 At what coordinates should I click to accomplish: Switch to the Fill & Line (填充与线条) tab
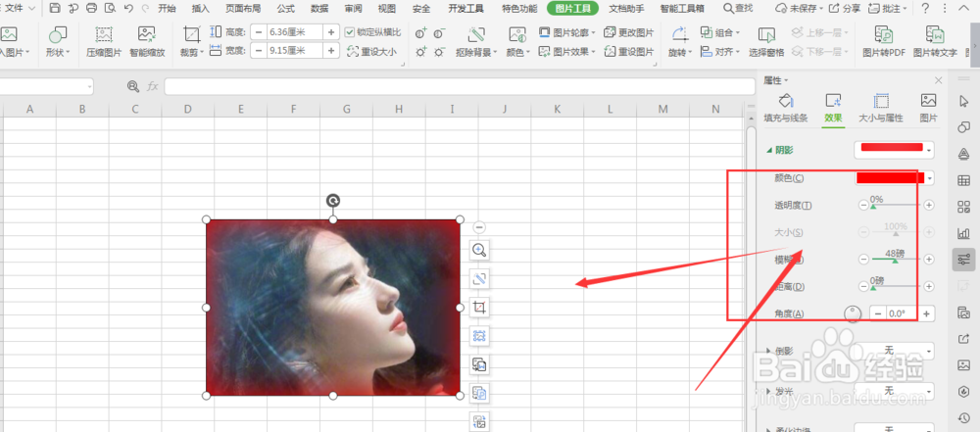(x=786, y=108)
